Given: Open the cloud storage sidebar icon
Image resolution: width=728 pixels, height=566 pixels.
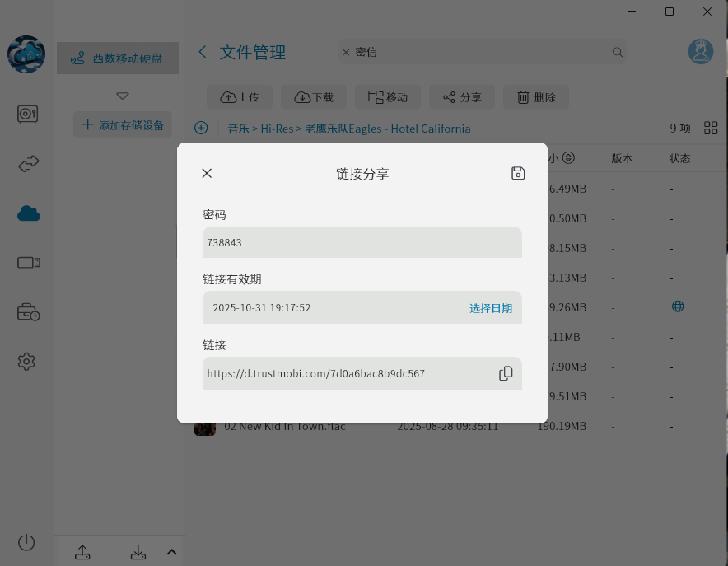Looking at the screenshot, I should pos(28,214).
